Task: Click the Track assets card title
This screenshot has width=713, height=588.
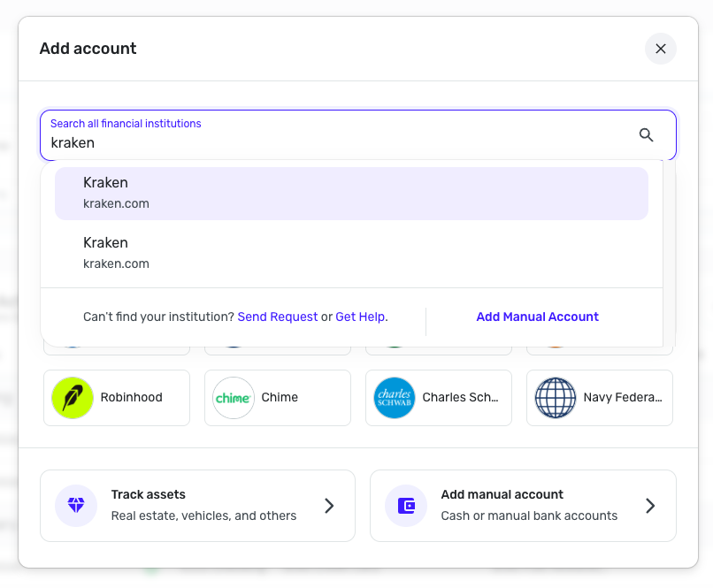Action: 149,495
